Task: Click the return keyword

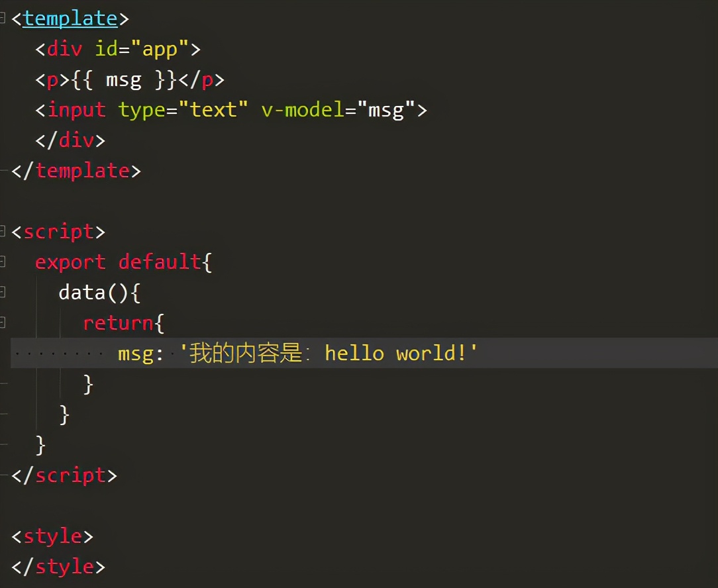Action: coord(118,323)
